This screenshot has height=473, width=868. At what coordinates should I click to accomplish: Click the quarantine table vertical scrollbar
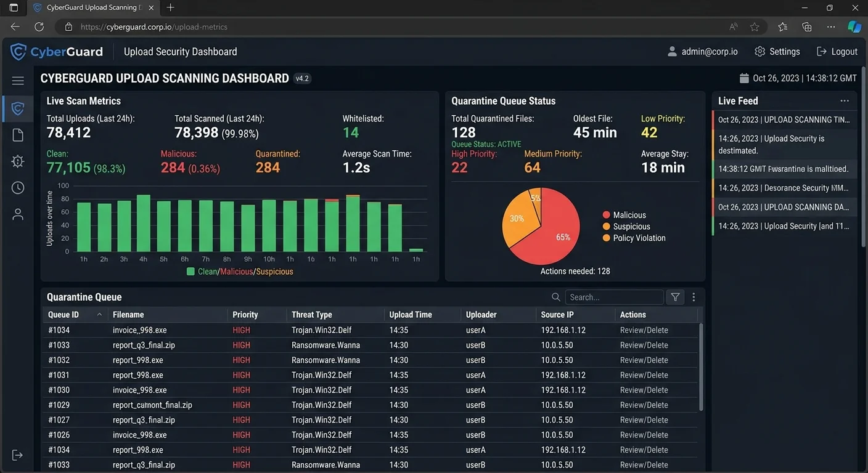pyautogui.click(x=702, y=368)
